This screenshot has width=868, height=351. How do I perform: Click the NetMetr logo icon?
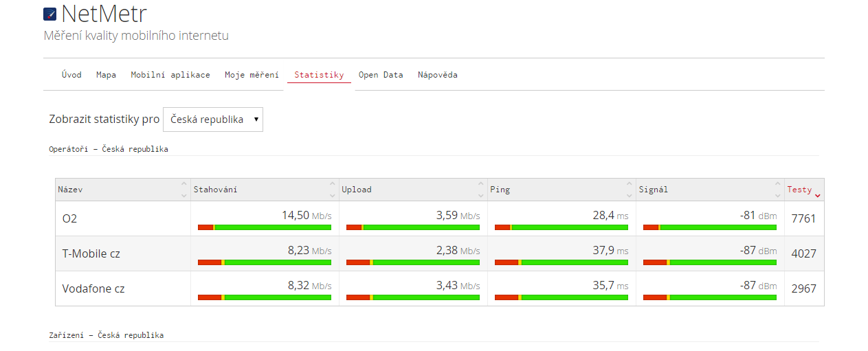click(49, 14)
